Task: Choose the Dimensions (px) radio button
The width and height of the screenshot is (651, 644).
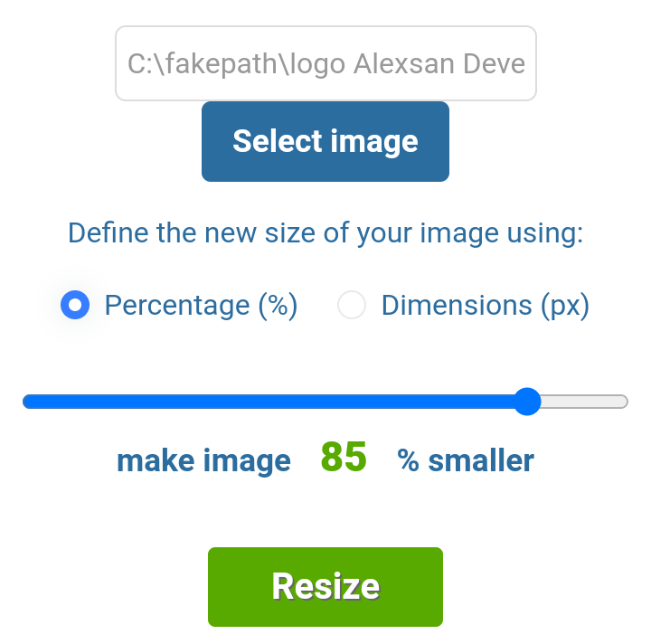Action: [352, 305]
